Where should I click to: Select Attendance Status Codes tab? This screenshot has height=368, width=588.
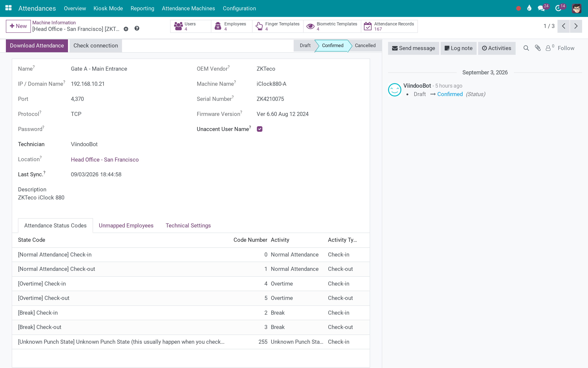[55, 225]
